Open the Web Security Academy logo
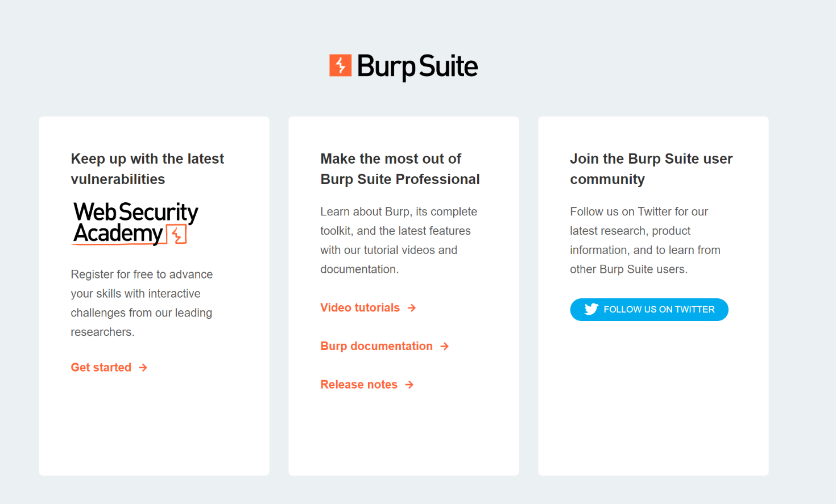 pyautogui.click(x=135, y=223)
